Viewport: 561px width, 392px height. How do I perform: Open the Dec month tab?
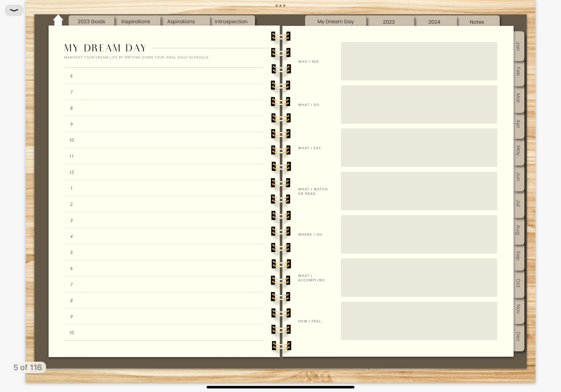518,336
